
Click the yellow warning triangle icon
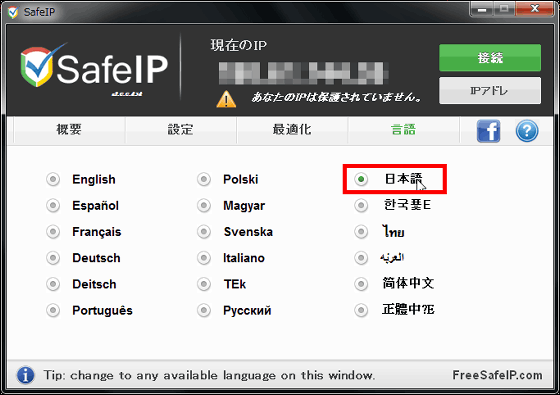click(x=226, y=99)
